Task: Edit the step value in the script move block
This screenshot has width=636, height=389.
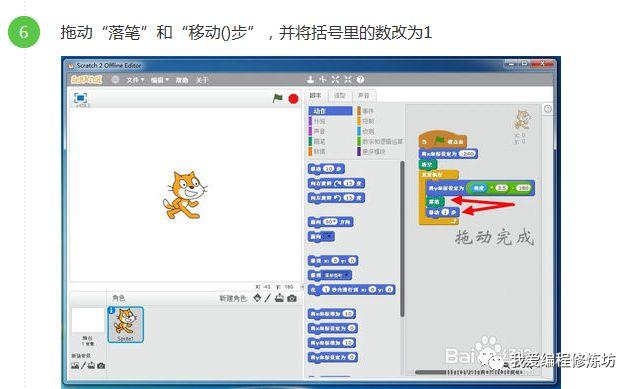Action: pyautogui.click(x=445, y=212)
